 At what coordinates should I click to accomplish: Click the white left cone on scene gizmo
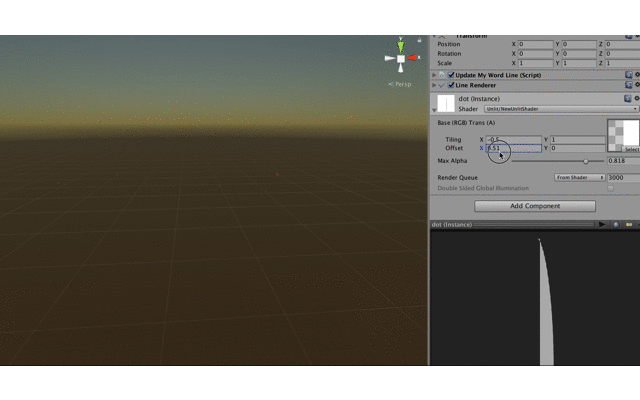390,58
